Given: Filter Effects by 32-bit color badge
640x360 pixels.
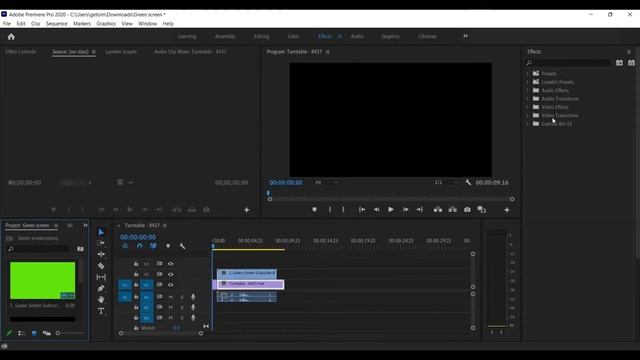Looking at the screenshot, I should (631, 63).
